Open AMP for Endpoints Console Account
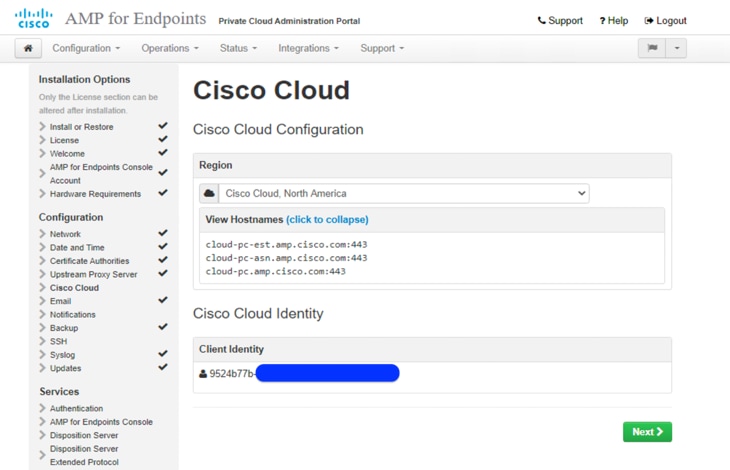The image size is (730, 470). [x=101, y=174]
